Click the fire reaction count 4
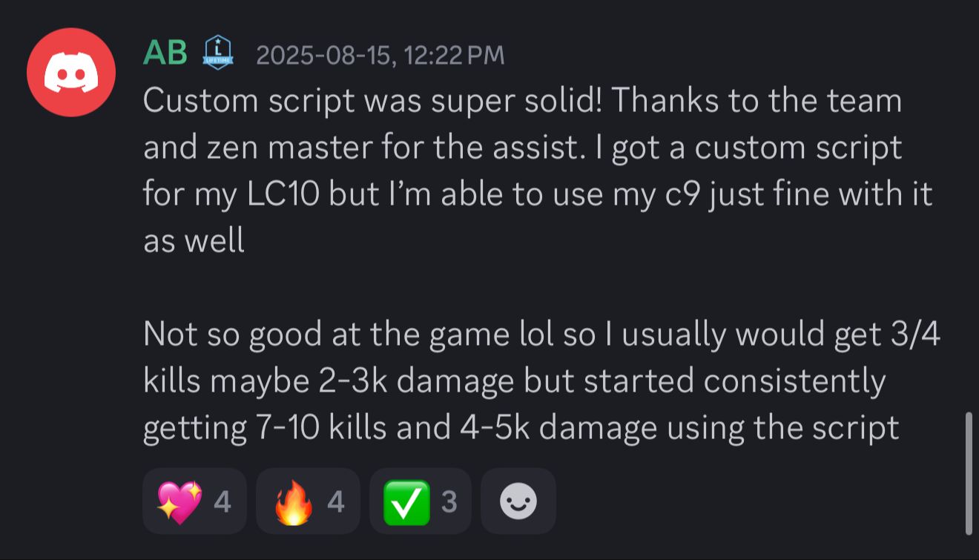979x560 pixels. point(335,502)
